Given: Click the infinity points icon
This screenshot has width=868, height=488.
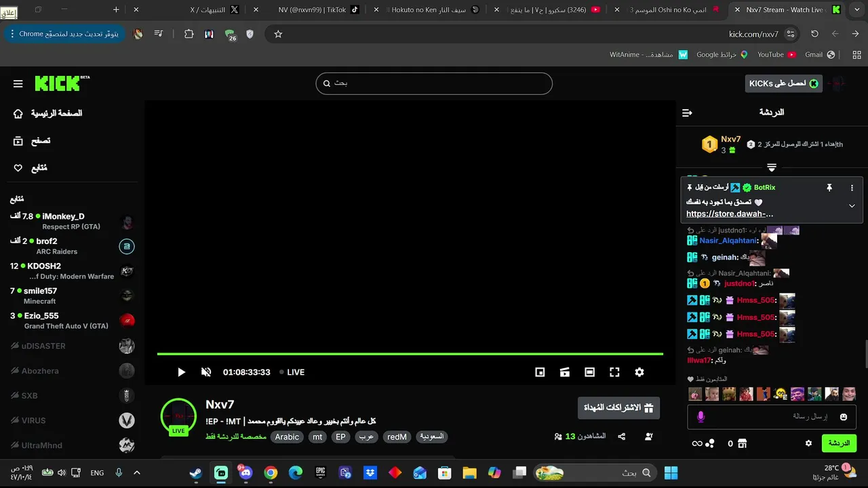Looking at the screenshot, I should [697, 443].
